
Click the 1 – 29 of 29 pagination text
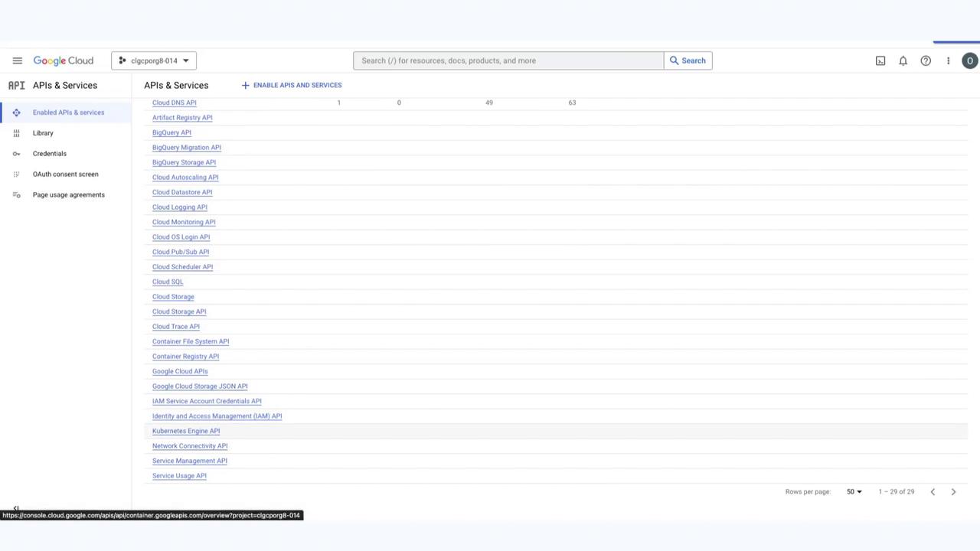[x=897, y=491]
